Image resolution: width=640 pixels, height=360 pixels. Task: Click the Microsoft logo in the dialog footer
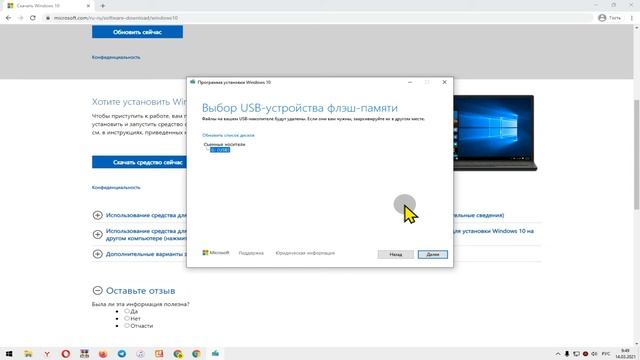coord(216,253)
